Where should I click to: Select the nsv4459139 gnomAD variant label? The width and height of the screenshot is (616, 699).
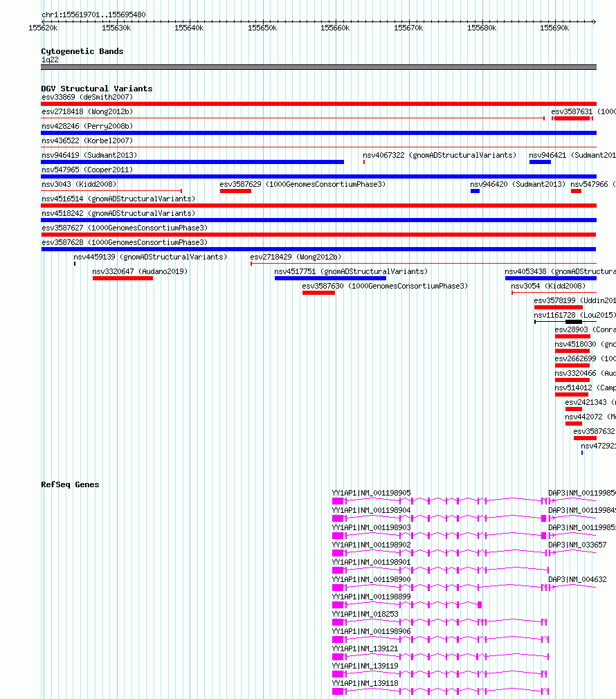point(150,257)
